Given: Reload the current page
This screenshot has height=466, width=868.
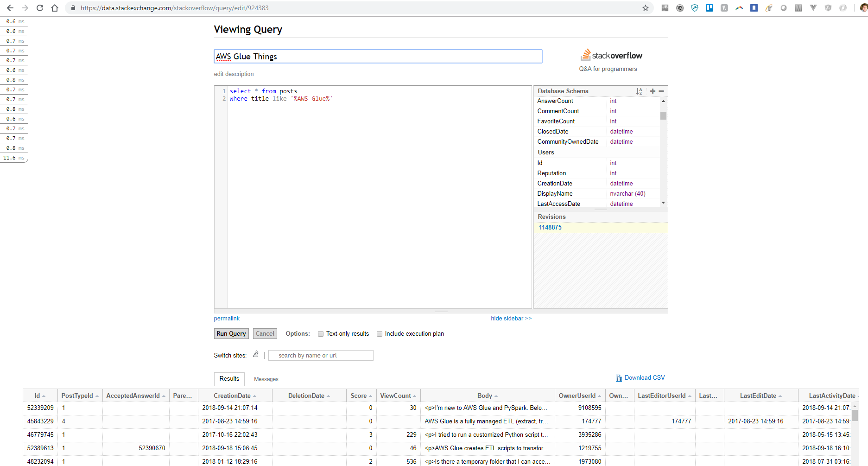Looking at the screenshot, I should point(40,8).
